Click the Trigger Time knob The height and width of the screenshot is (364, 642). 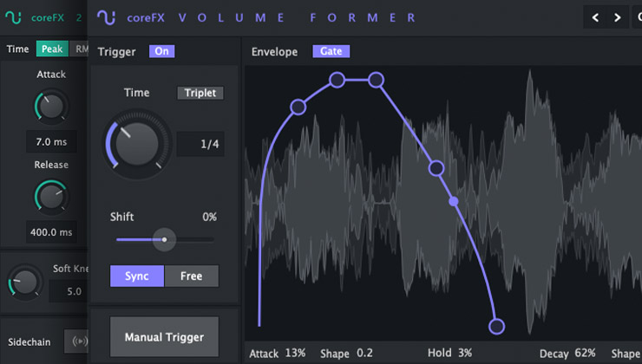click(x=137, y=144)
